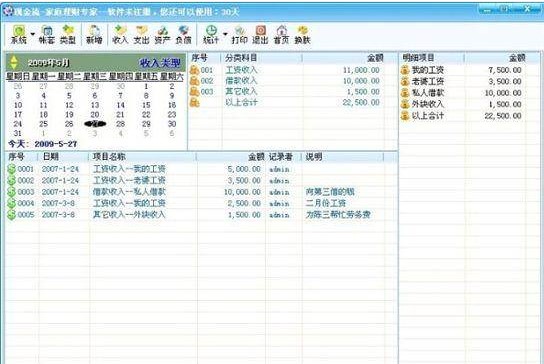
Task: Open the 负债 (Liabilities) toolbar icon
Action: [x=184, y=35]
